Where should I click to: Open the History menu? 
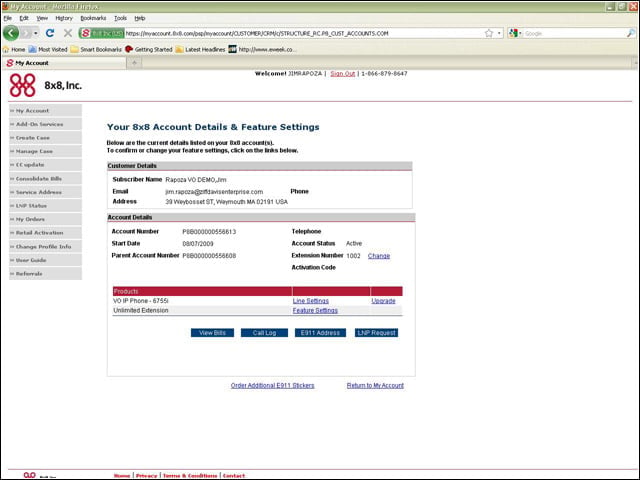[64, 18]
